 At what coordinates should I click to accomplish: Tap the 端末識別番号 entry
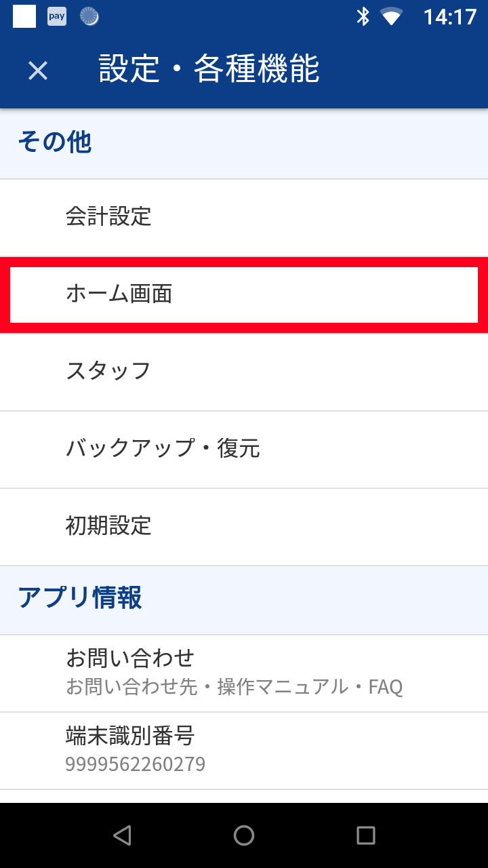coord(244,750)
